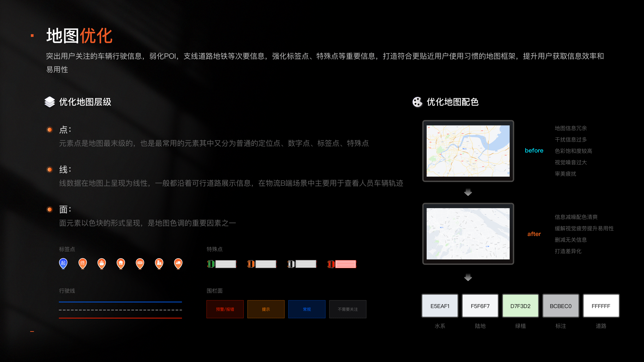
Task: Click the 标签点 section label
Action: point(67,249)
